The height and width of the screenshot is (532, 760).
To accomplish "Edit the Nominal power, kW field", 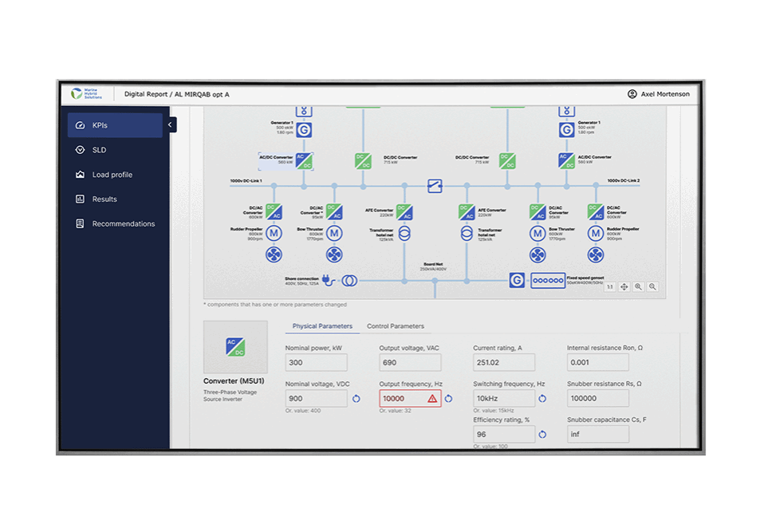I will pyautogui.click(x=316, y=362).
